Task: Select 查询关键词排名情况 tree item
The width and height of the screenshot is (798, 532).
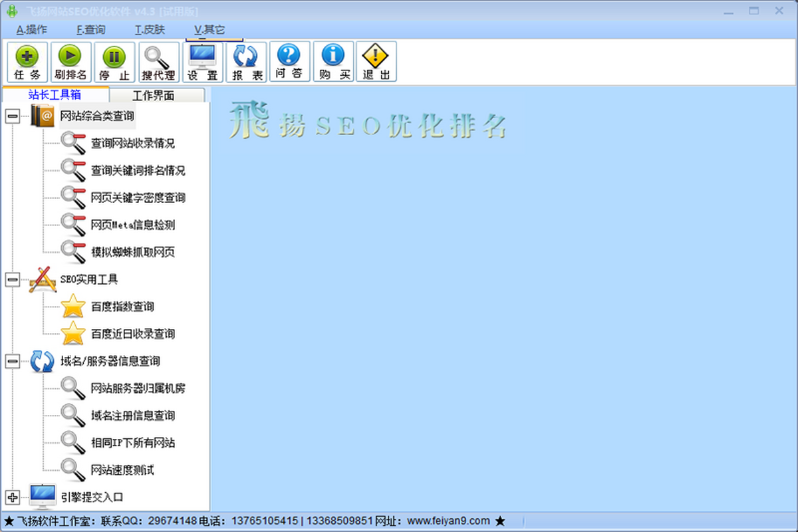Action: click(138, 171)
